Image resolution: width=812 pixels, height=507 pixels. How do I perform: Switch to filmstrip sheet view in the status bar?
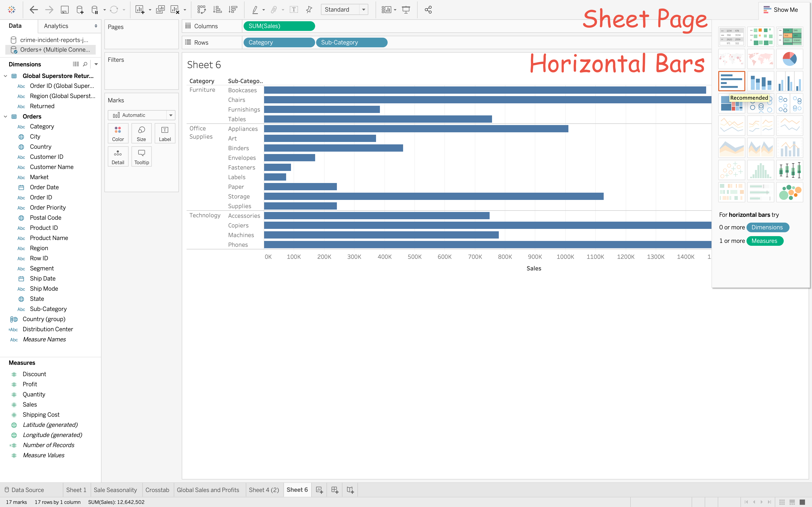[792, 502]
